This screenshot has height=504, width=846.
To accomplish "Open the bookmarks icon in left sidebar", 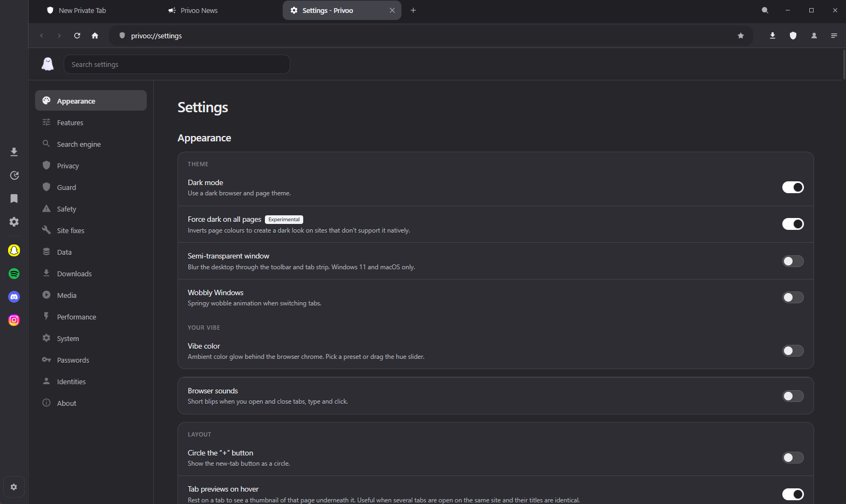I will click(14, 199).
